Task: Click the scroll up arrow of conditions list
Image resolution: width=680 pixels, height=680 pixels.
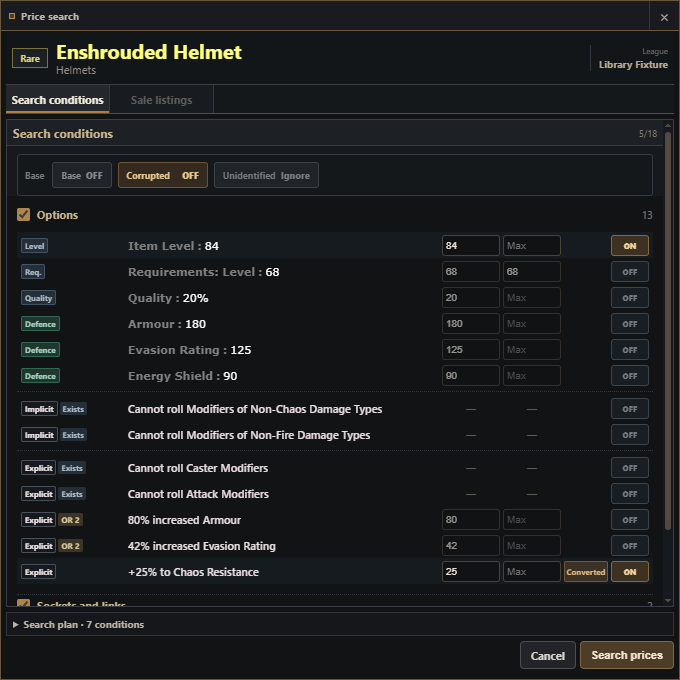Action: [x=668, y=126]
